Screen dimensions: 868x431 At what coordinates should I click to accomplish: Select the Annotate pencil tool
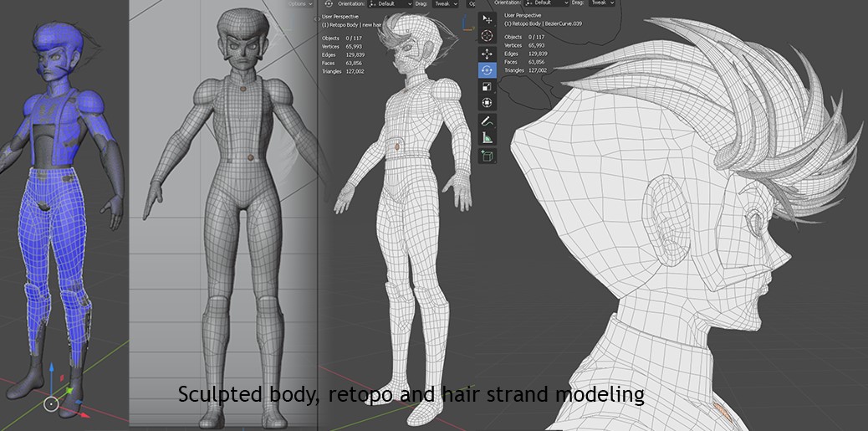pos(487,121)
